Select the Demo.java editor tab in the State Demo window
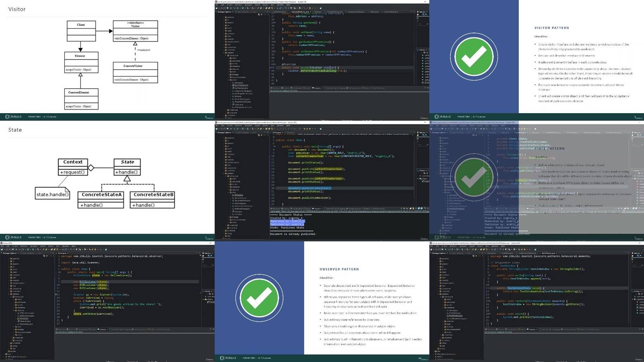Screen dimensions: 644x362 coord(277,132)
